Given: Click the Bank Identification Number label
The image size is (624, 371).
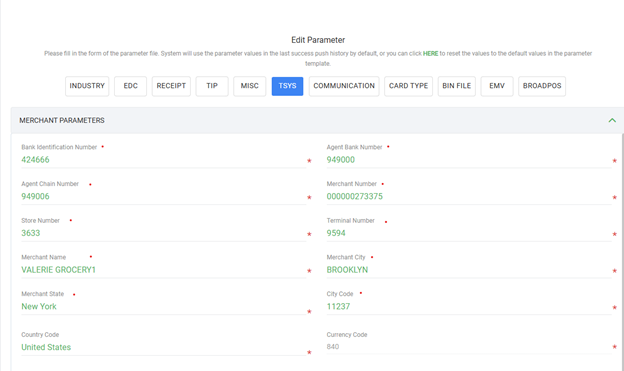Looking at the screenshot, I should click(x=59, y=147).
